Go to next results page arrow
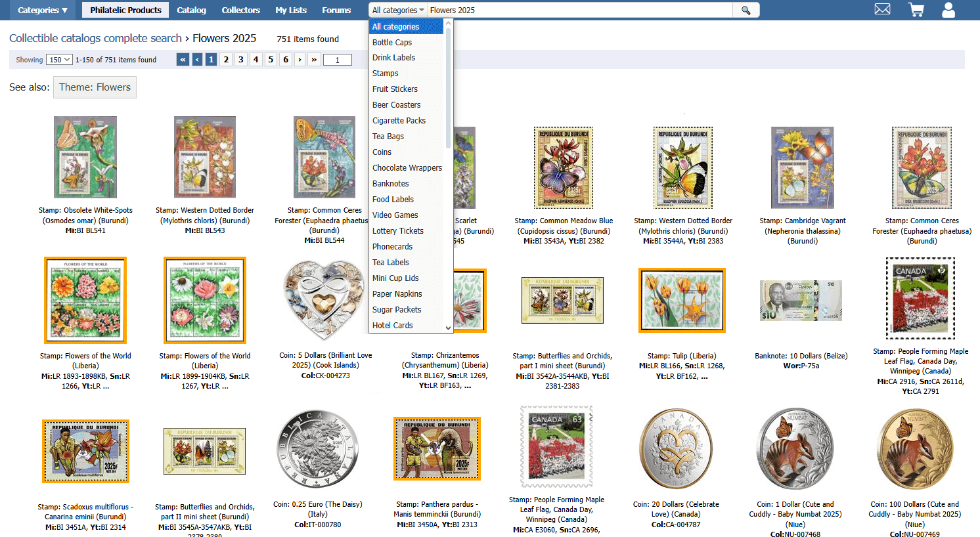The width and height of the screenshot is (980, 537). (300, 60)
